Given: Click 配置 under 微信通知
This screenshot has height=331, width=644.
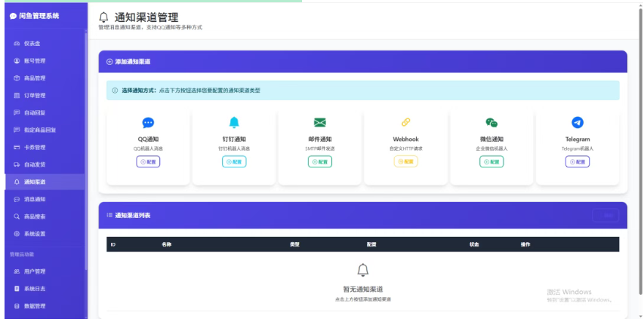Looking at the screenshot, I should (x=491, y=161).
